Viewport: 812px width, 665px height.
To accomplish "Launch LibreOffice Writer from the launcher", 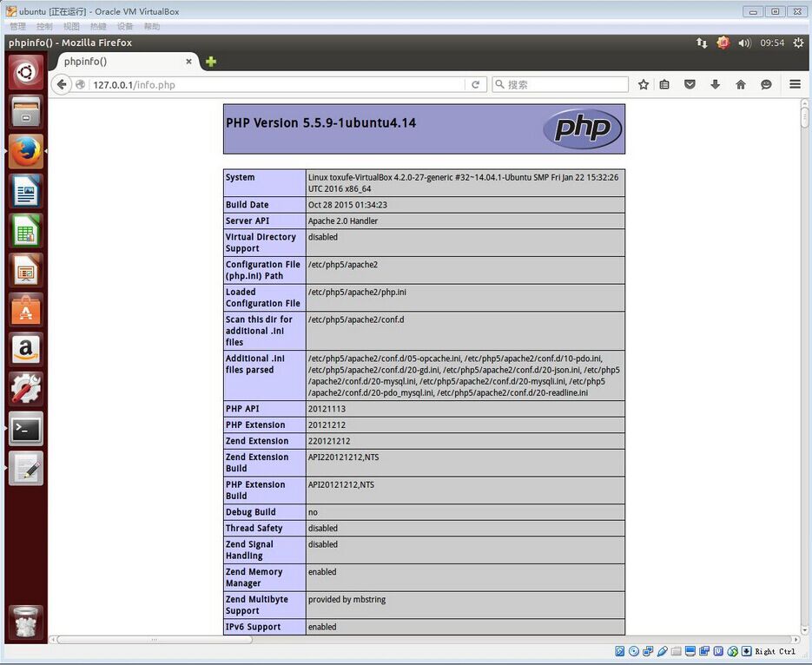I will [25, 191].
